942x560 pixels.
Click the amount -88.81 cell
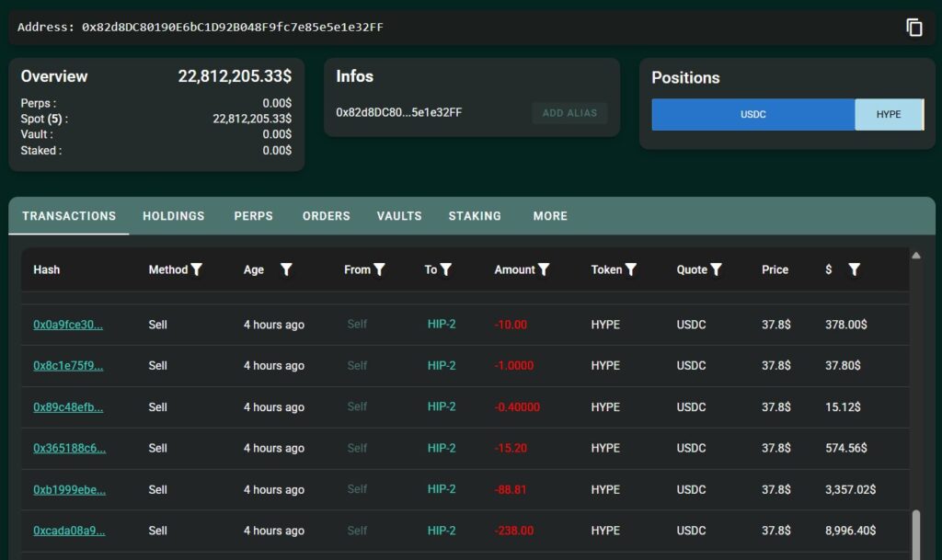511,490
